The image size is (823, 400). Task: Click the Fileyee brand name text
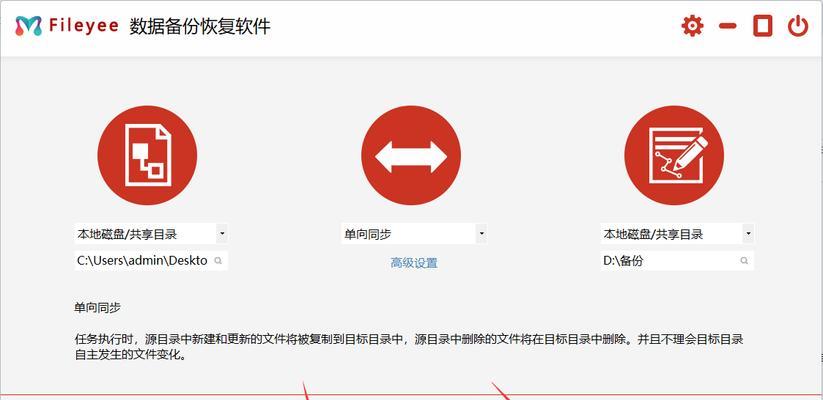[84, 26]
